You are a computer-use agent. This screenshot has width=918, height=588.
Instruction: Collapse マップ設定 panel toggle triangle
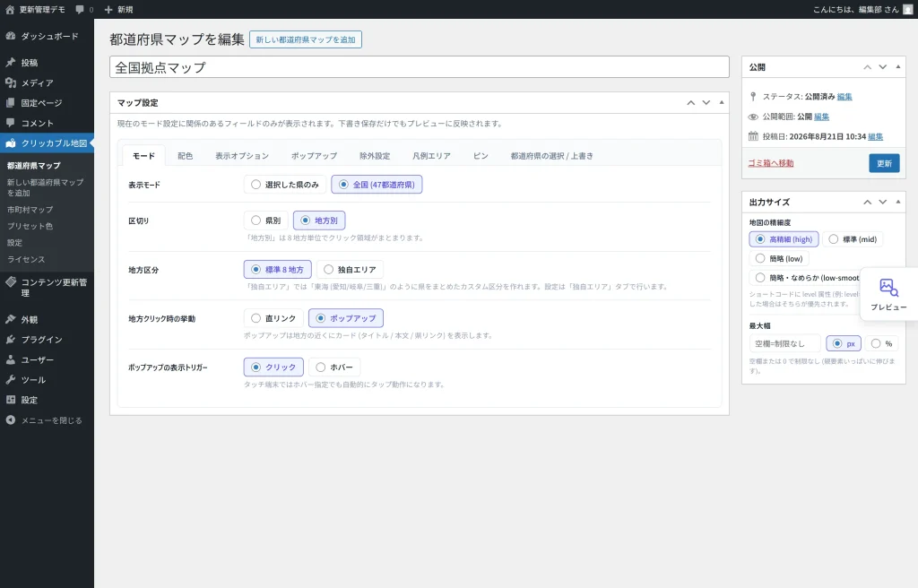pyautogui.click(x=722, y=102)
